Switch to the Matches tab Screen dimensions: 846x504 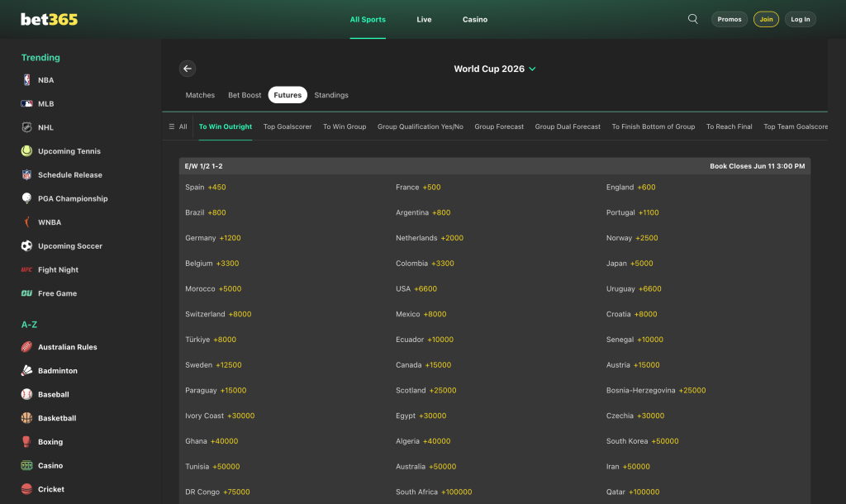coord(200,95)
